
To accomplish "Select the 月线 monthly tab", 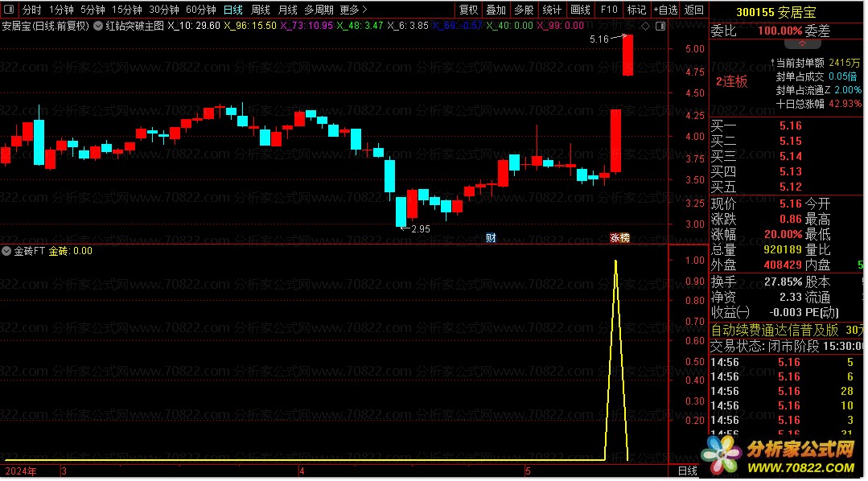I will 287,10.
